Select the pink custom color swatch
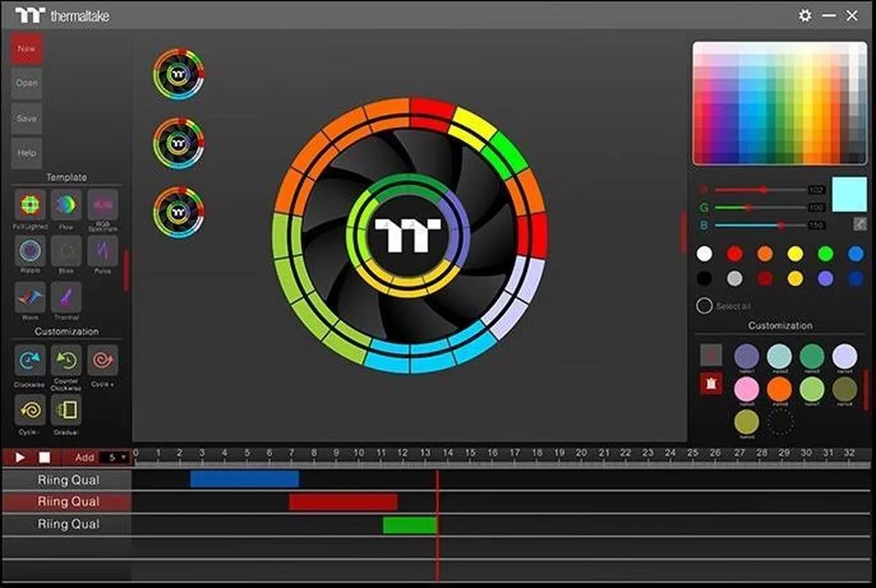Viewport: 876px width, 588px height. (746, 389)
